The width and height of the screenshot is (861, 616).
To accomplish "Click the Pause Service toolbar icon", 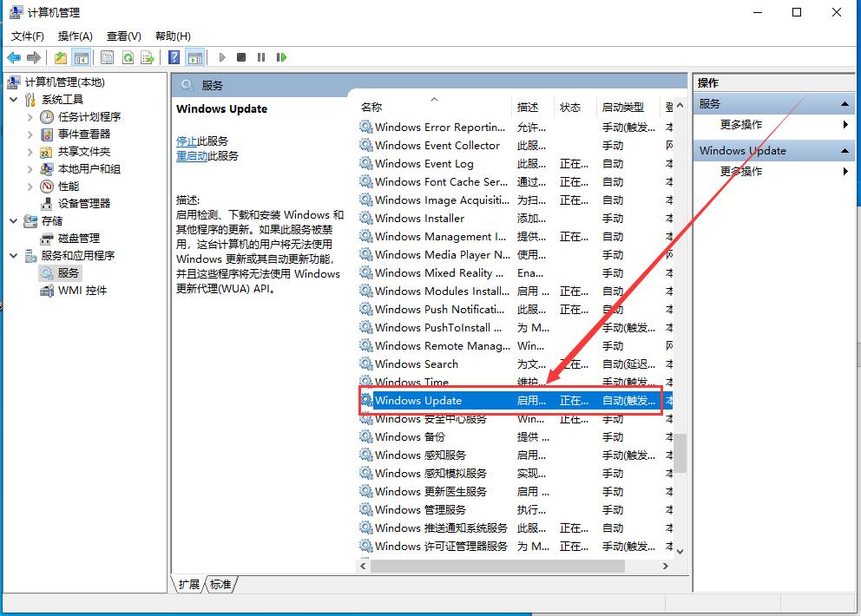I will [x=262, y=57].
